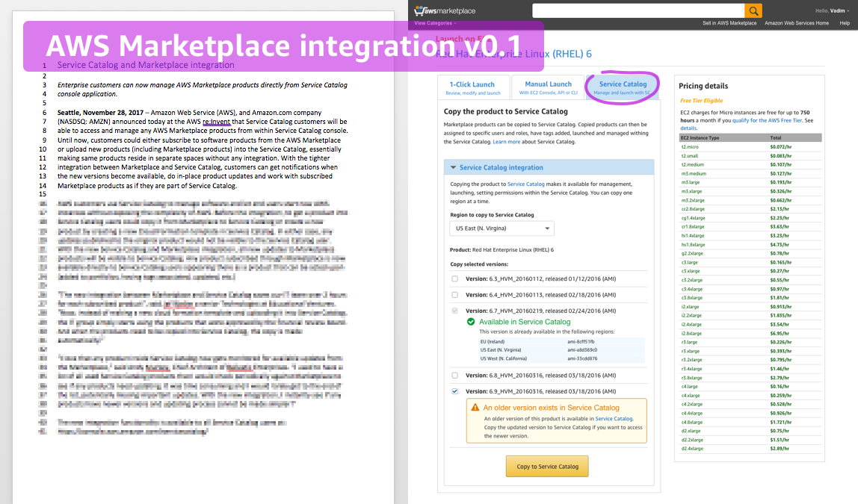The width and height of the screenshot is (858, 504).
Task: Click the Free Tier Eligible label
Action: coord(702,101)
